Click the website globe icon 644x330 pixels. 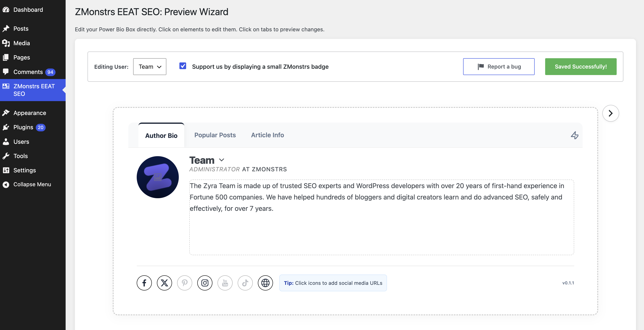pyautogui.click(x=265, y=283)
